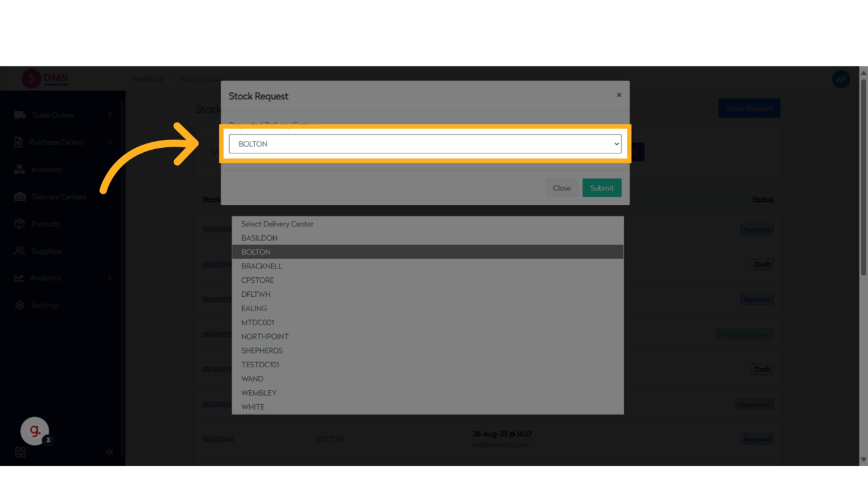Click the Settings gear icon
The image size is (868, 488).
point(20,305)
